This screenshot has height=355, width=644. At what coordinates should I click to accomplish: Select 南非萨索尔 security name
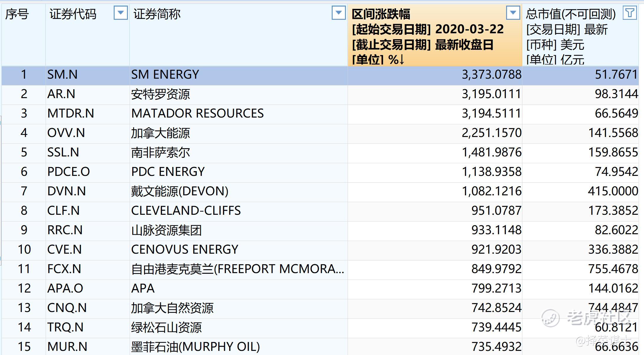tap(161, 152)
